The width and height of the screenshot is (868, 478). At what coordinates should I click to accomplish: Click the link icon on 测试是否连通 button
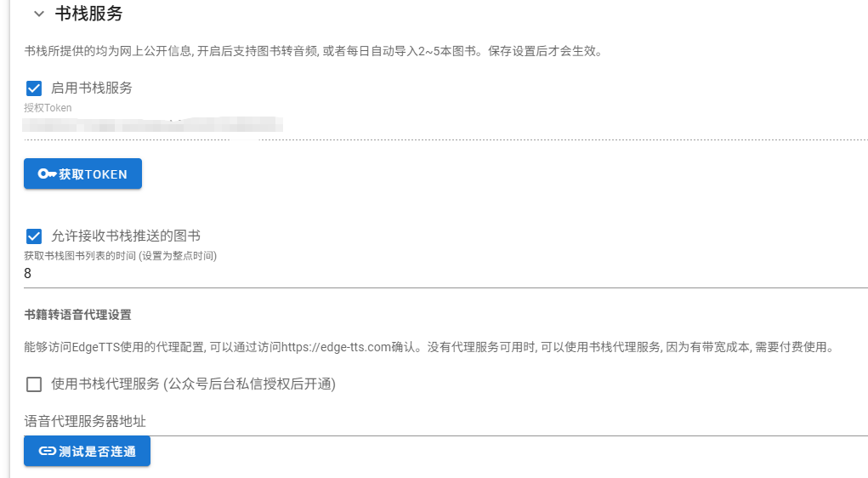[x=48, y=451]
